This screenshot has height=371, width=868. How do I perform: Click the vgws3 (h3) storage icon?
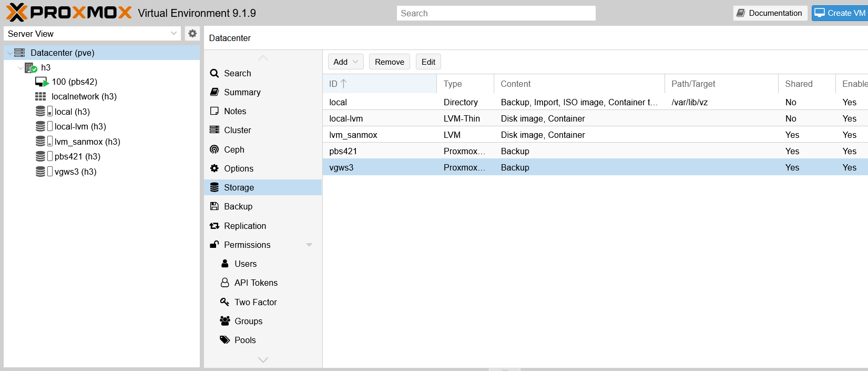pos(44,172)
